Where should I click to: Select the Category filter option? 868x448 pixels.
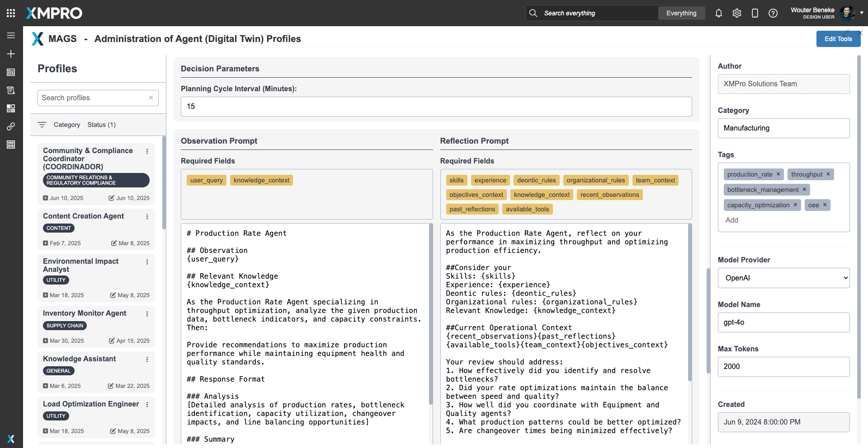click(67, 125)
